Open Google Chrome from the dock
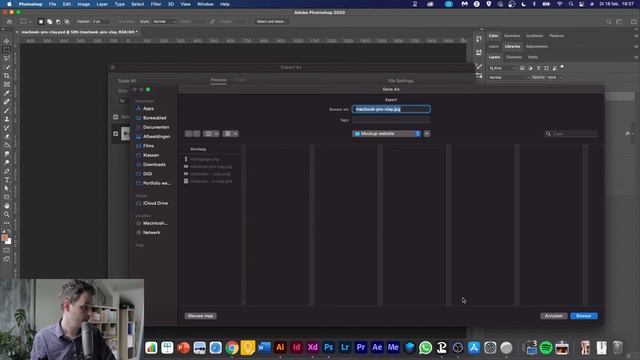Image resolution: width=640 pixels, height=360 pixels. pyautogui.click(x=232, y=348)
